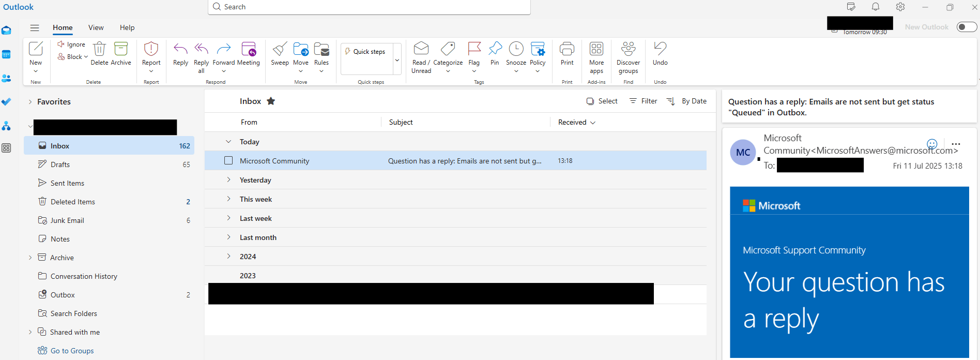Viewport: 980px width, 360px height.
Task: React with the emoji smiley button
Action: tap(932, 144)
